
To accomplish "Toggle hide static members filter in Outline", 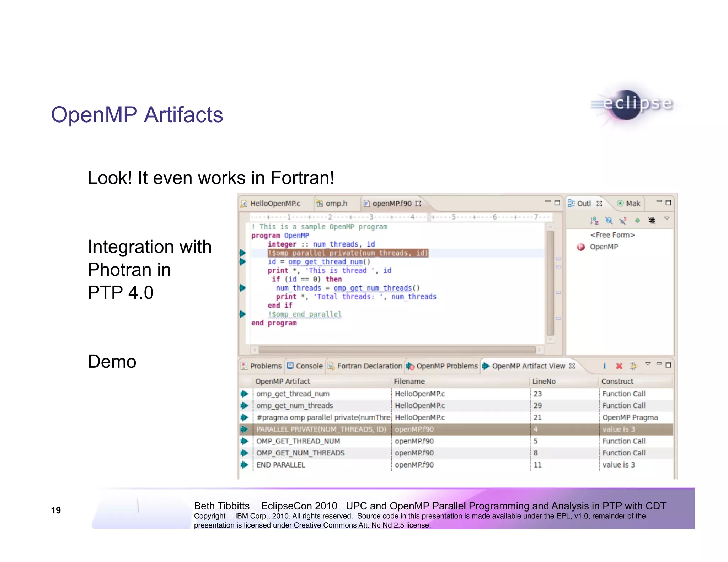I will pyautogui.click(x=623, y=221).
